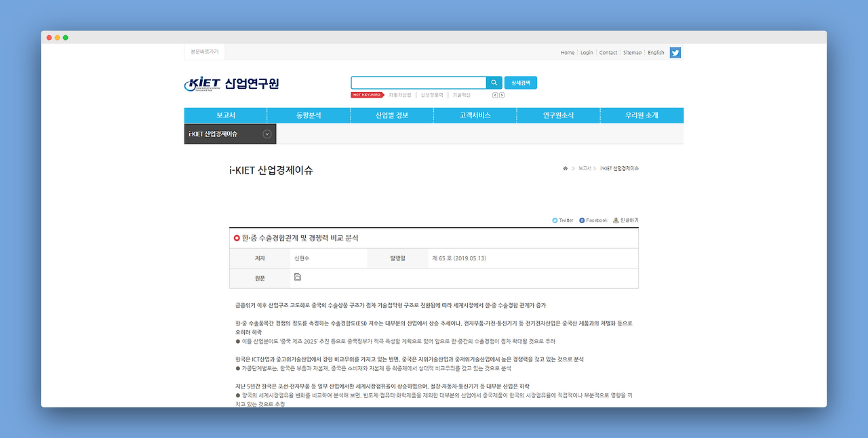The width and height of the screenshot is (868, 438).
Task: Share the article on Facebook
Action: [593, 220]
